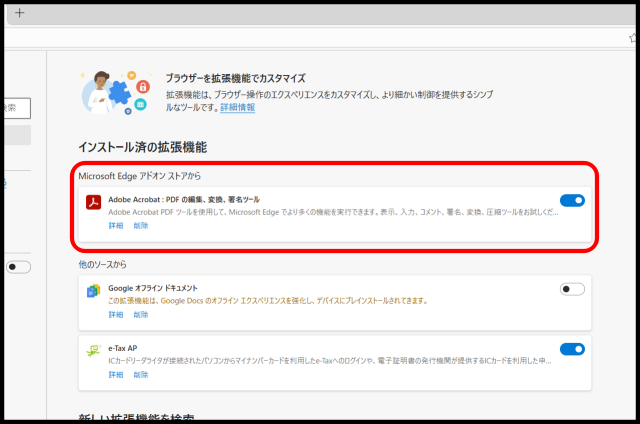Click 削除 for Adobe Acrobat

[x=141, y=226]
